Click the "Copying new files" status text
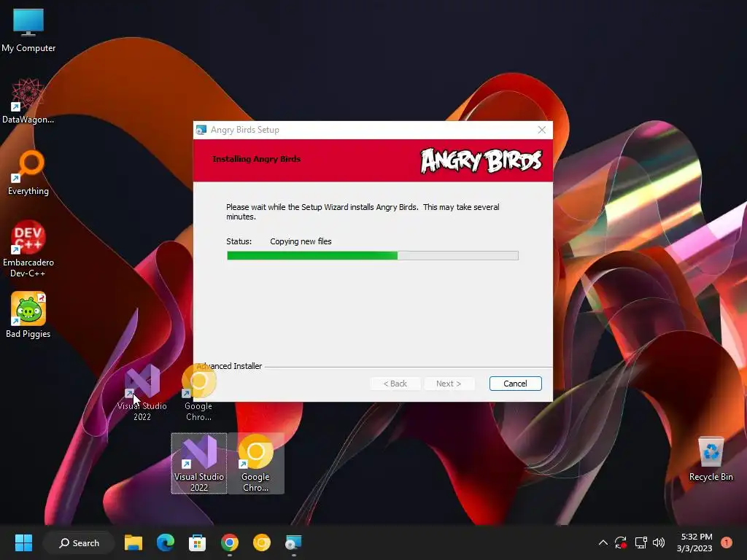The height and width of the screenshot is (560, 747). point(301,241)
